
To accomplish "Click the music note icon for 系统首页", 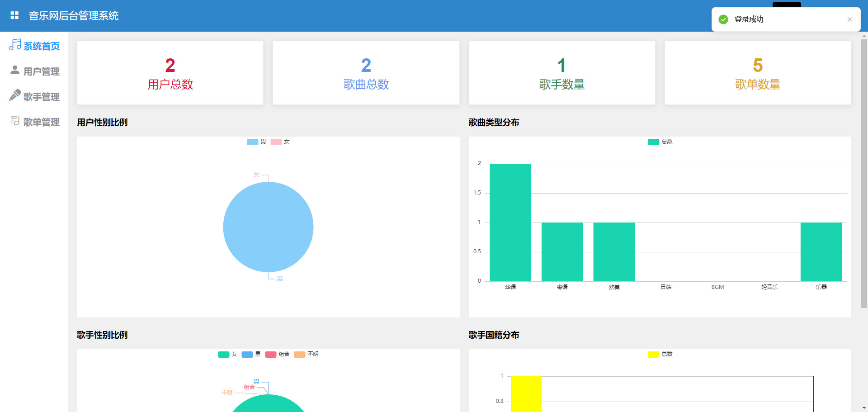I will point(15,44).
